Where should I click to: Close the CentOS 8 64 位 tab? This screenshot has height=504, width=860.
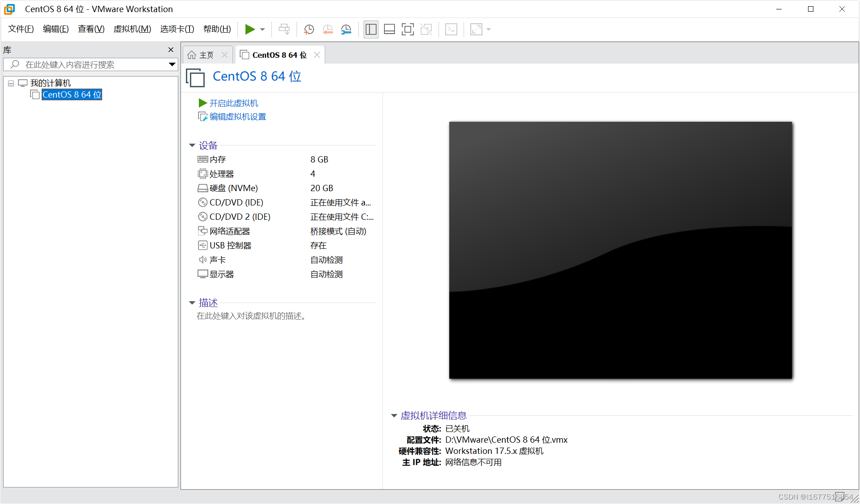(317, 55)
